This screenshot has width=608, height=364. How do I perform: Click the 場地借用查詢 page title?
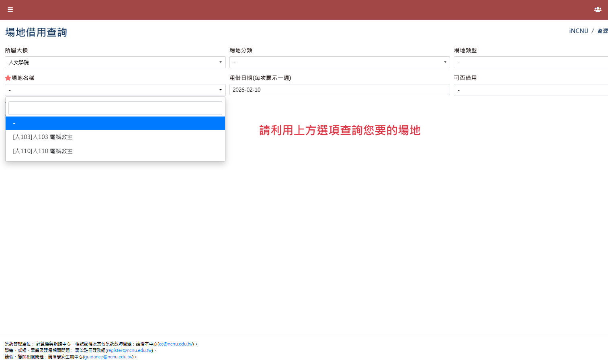coord(36,32)
